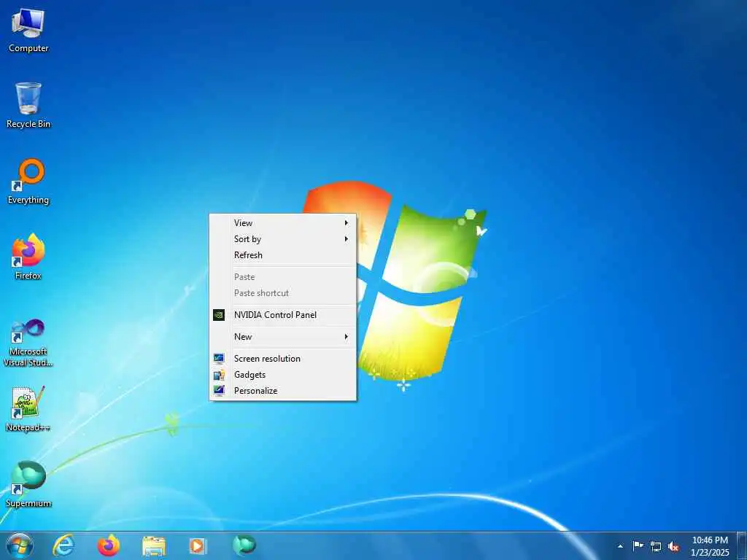Open the muted volume tray icon
This screenshot has width=747, height=560.
tap(673, 546)
